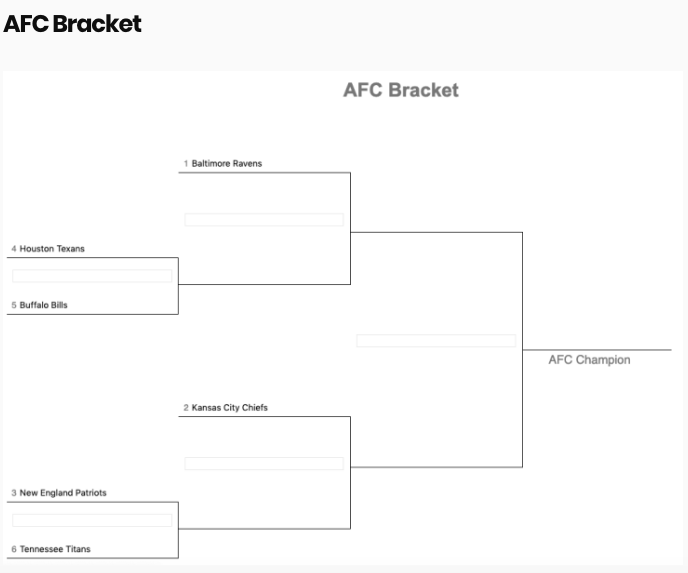Click seed number 4 beside Houston Texans
The image size is (688, 573).
point(14,249)
